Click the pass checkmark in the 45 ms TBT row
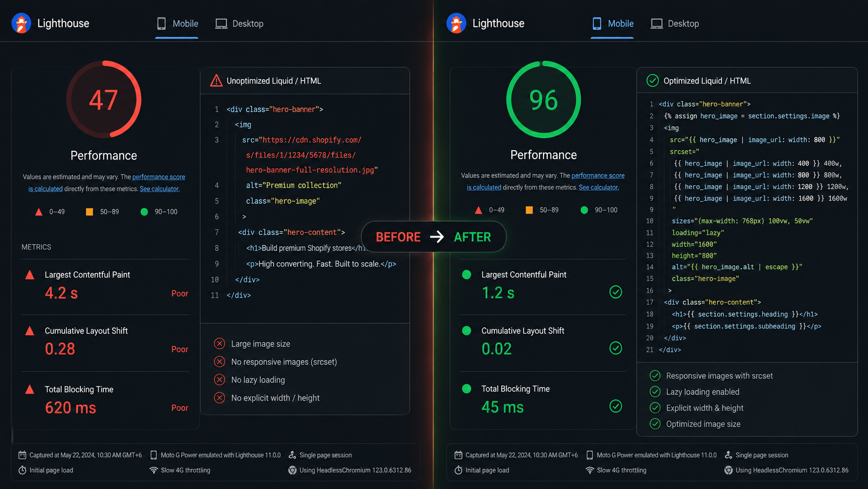The image size is (868, 489). point(616,406)
